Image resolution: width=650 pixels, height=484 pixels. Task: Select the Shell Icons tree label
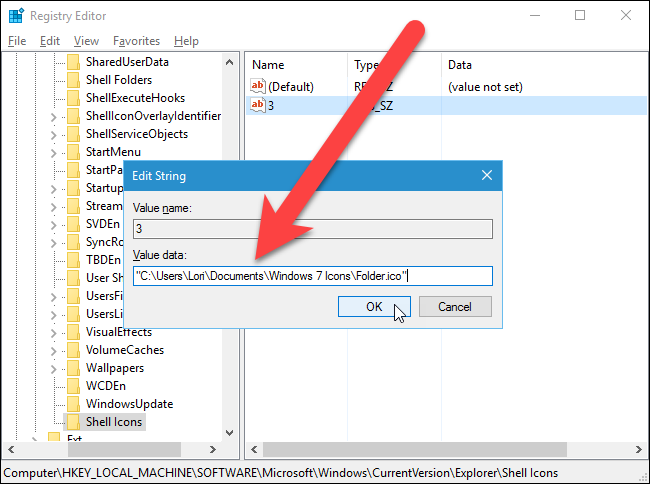tap(114, 422)
